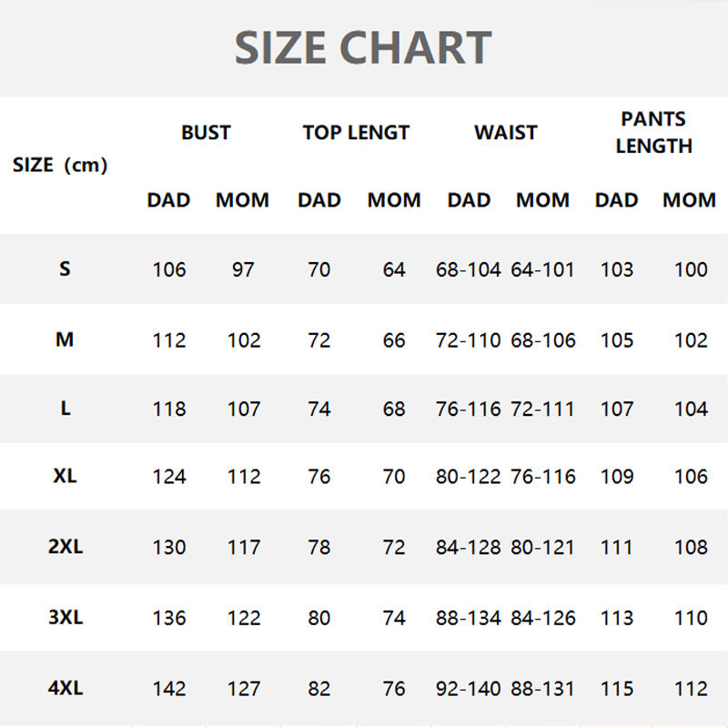Screen dimensions: 728x728
Task: Click the MOM subheader under WAIST
Action: point(543,200)
